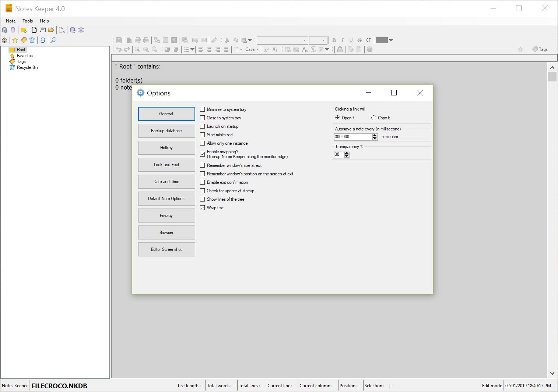Open the Backup database options page
Screen dimensions: 558x392
point(166,131)
